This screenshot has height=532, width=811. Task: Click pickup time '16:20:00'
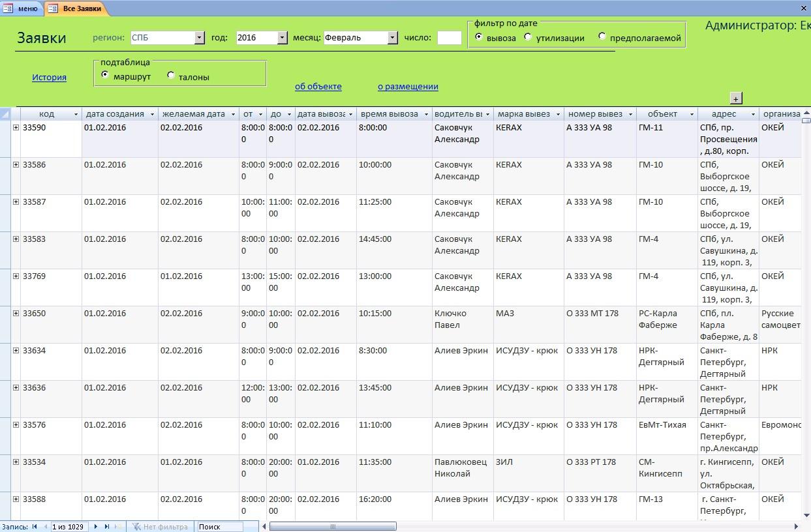394,507
